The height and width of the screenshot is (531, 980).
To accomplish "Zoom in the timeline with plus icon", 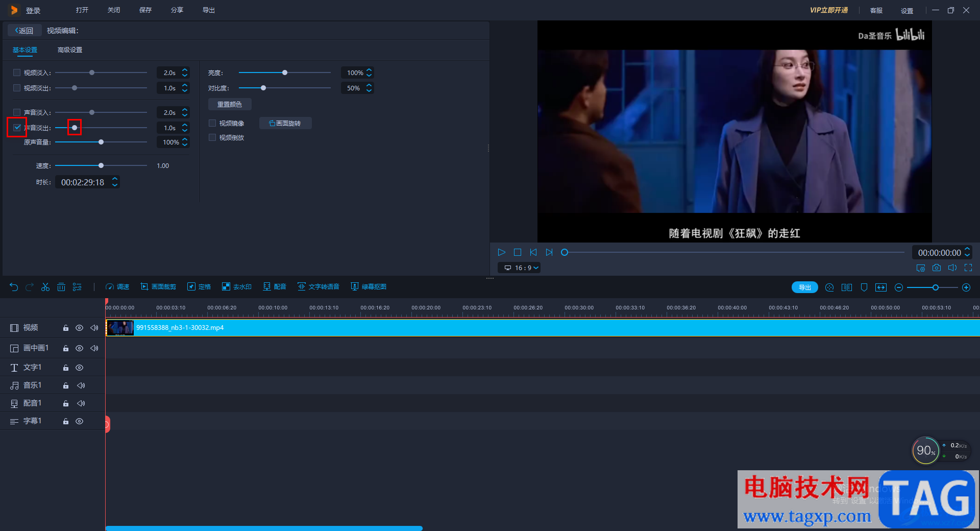I will tap(966, 287).
